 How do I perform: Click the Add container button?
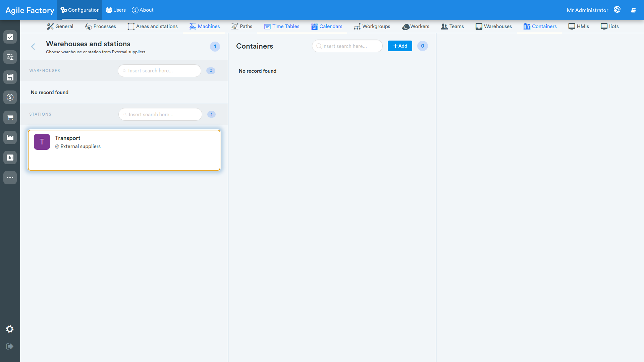[400, 46]
